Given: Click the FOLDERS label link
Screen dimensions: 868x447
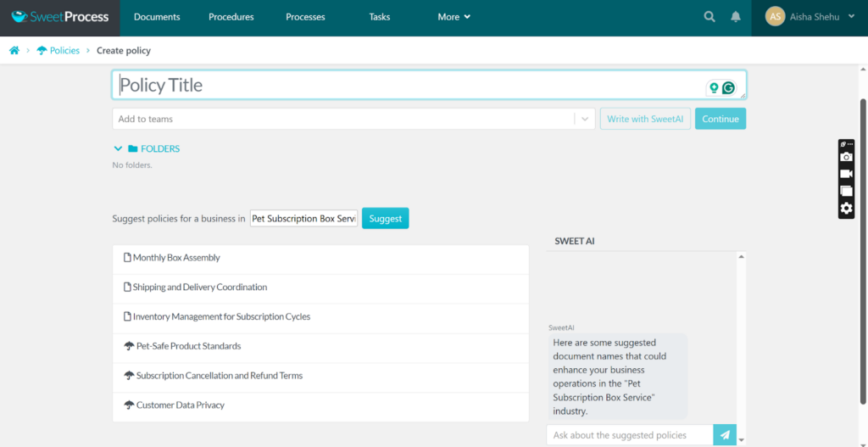Looking at the screenshot, I should (160, 149).
